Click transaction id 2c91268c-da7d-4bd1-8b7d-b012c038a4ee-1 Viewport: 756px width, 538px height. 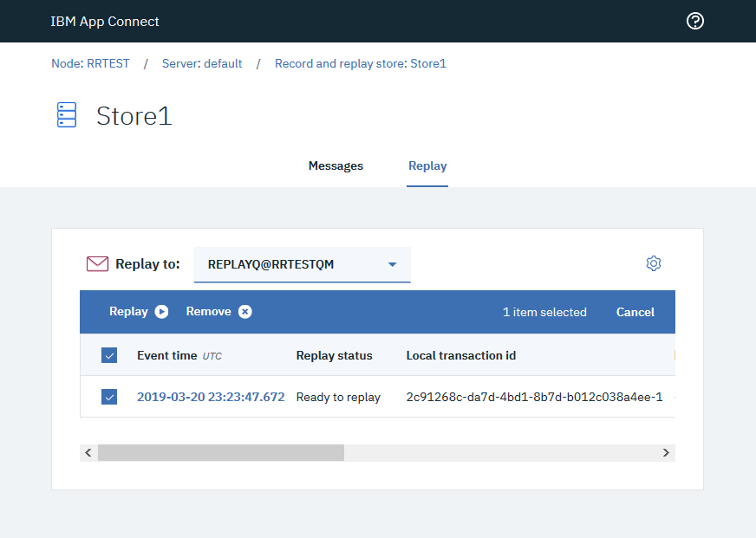point(534,397)
